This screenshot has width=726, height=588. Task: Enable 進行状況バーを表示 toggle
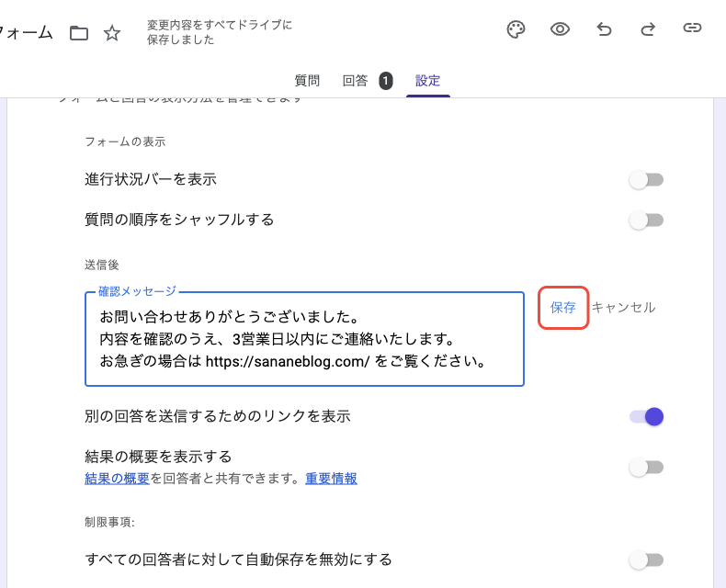click(x=646, y=180)
